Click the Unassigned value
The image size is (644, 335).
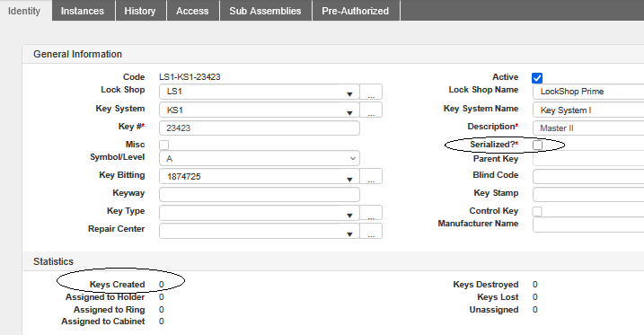[534, 310]
